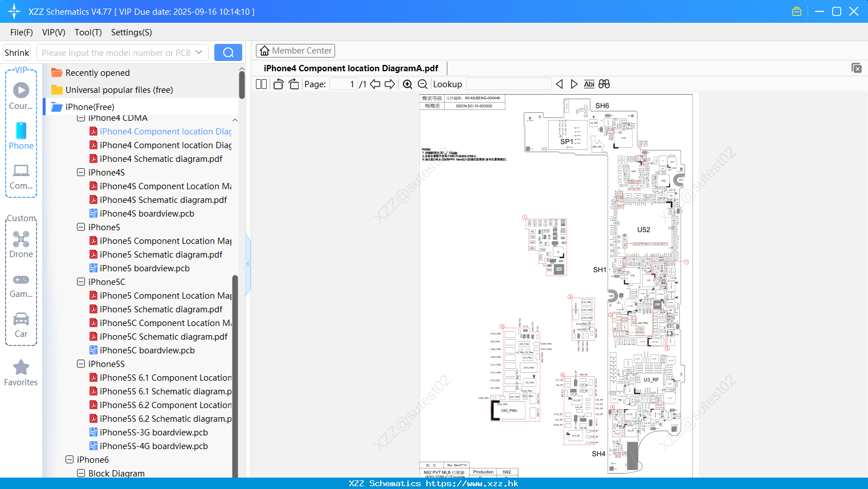The height and width of the screenshot is (489, 868).
Task: Open iPhone5S 6.2 Schematic diagram file
Action: pos(160,418)
